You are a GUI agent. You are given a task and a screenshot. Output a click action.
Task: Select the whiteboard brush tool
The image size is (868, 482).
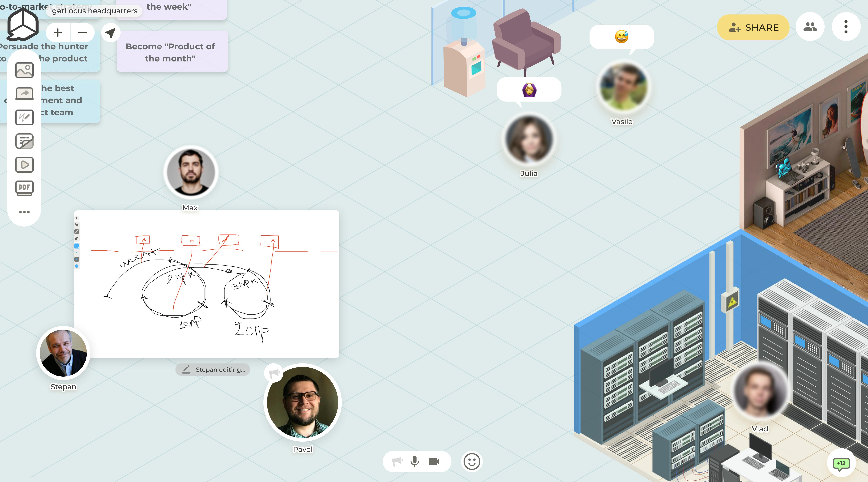tap(77, 232)
